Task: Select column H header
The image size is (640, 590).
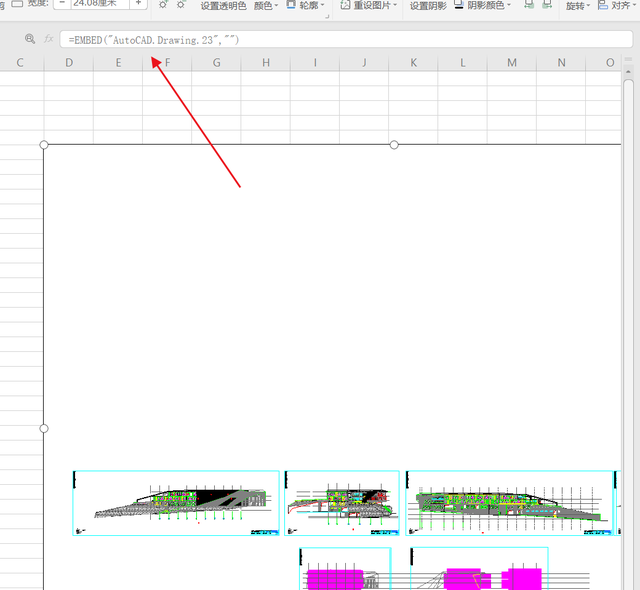Action: pyautogui.click(x=266, y=62)
